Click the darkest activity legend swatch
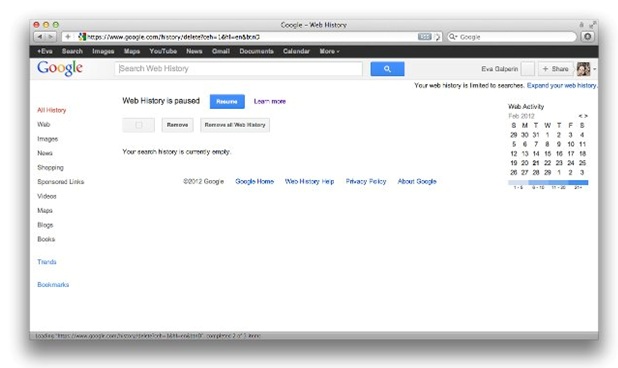Viewport: 618px width, 368px height. 578,182
